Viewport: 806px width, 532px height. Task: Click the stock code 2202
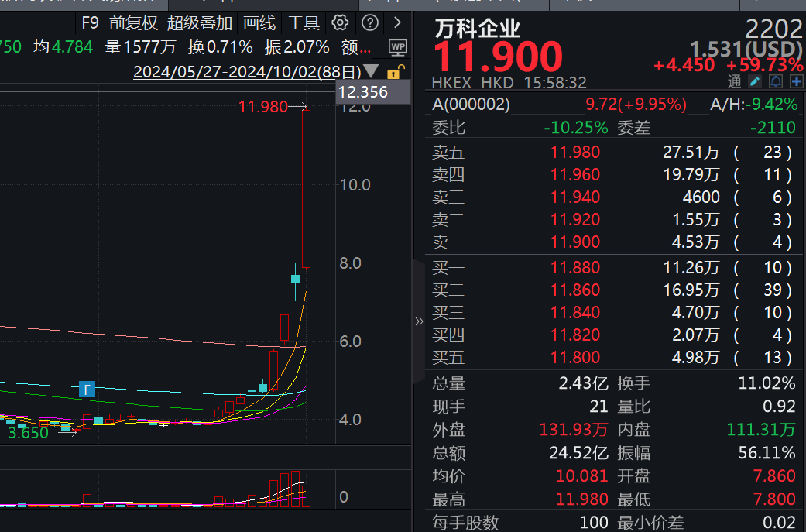[x=773, y=29]
